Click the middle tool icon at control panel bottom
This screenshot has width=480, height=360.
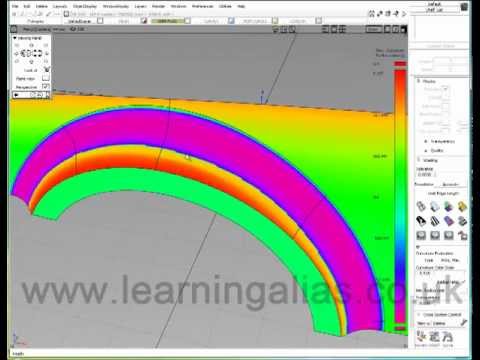[x=434, y=337]
